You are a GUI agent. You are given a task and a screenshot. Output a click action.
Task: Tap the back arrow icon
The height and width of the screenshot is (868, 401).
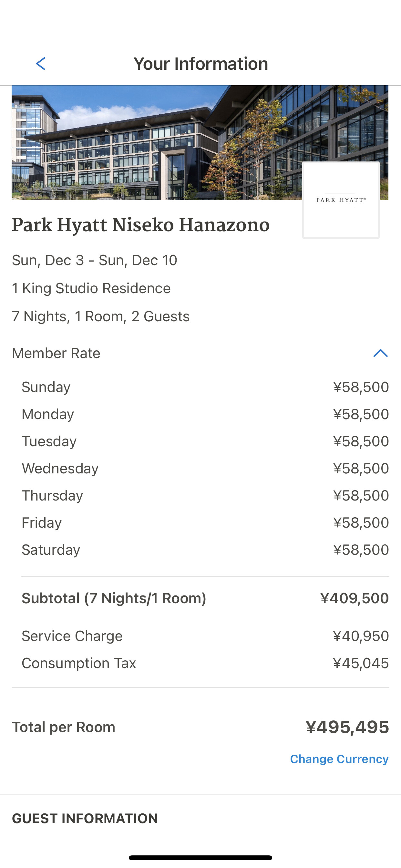[41, 64]
